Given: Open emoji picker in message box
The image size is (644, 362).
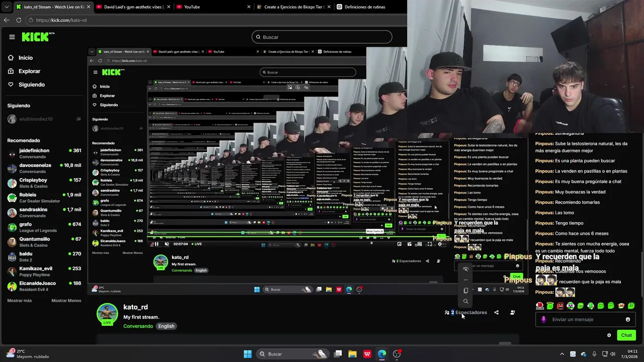Looking at the screenshot, I should point(627,319).
